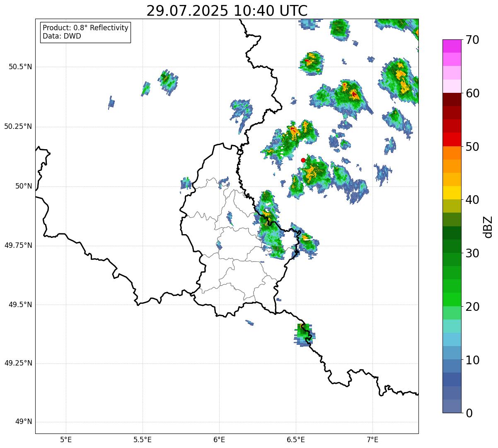Click the small radar echo near 5.3°E

[111, 102]
